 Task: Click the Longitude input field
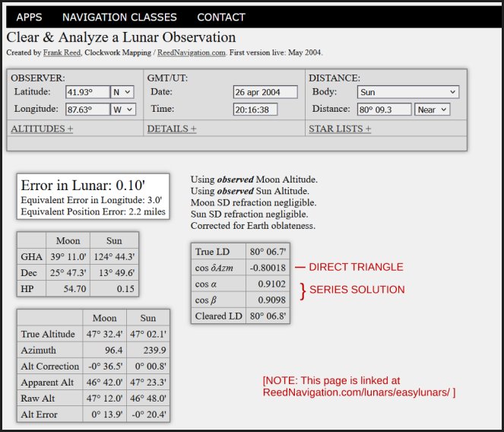coord(87,110)
